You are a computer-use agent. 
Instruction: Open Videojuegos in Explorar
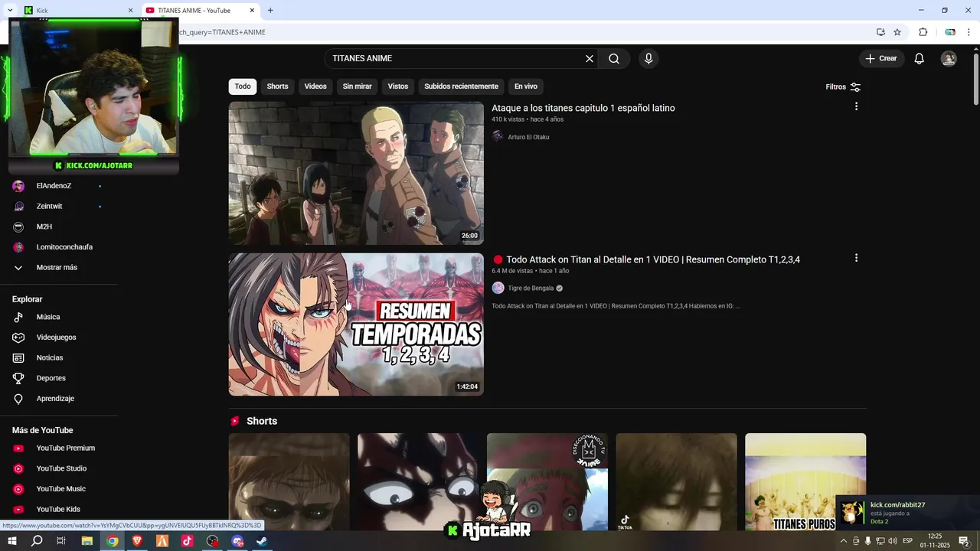tap(57, 337)
